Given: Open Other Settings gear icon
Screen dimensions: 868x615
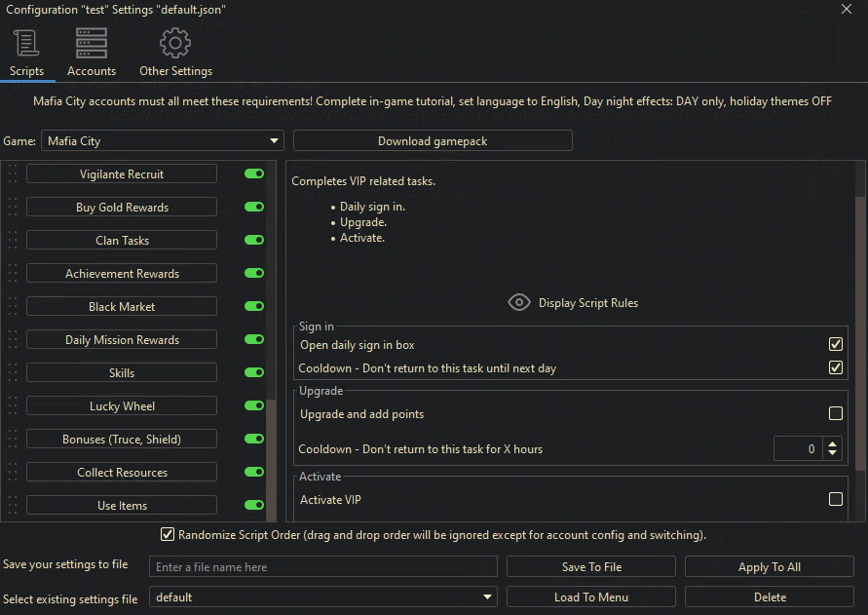Looking at the screenshot, I should 175,44.
